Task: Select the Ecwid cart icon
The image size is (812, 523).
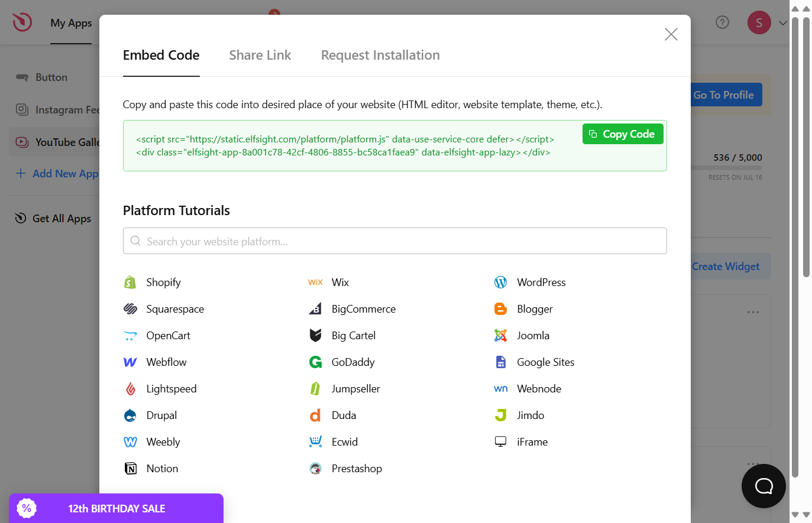Action: [315, 442]
